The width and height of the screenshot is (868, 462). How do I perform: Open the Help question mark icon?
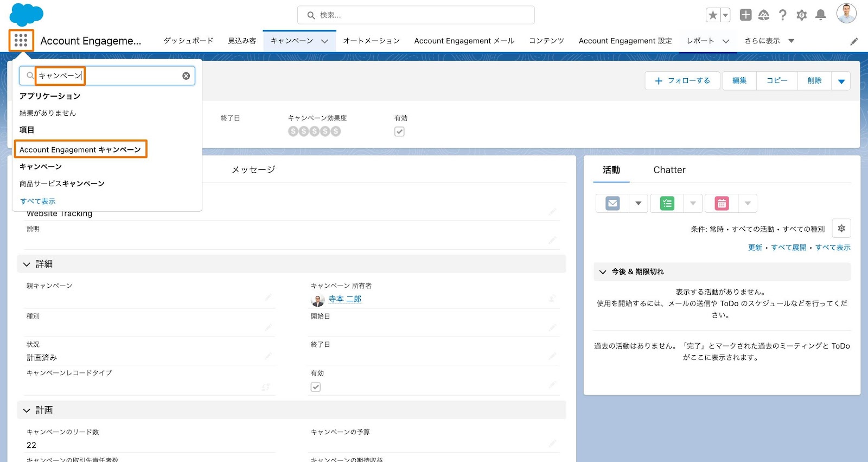pyautogui.click(x=782, y=15)
